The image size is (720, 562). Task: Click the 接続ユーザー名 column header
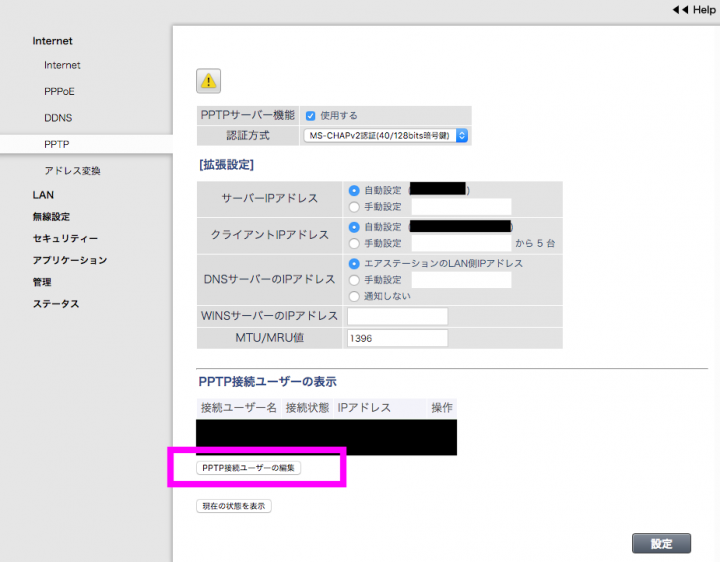pyautogui.click(x=239, y=408)
